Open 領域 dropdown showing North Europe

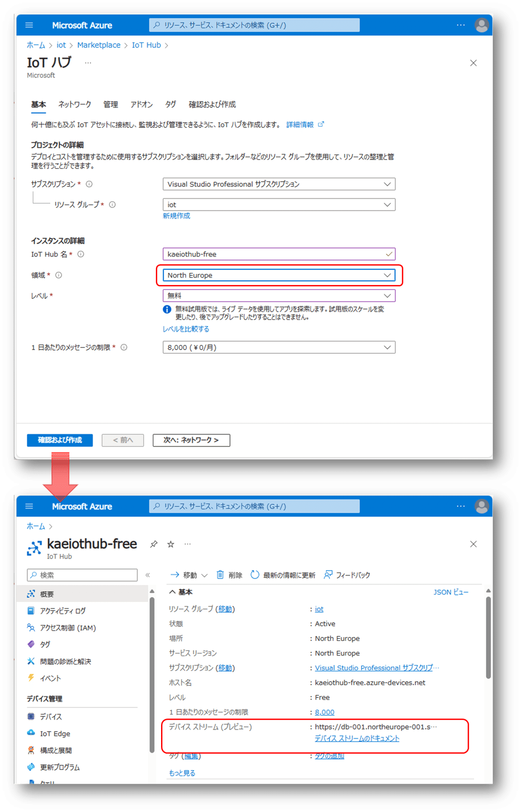(x=279, y=275)
